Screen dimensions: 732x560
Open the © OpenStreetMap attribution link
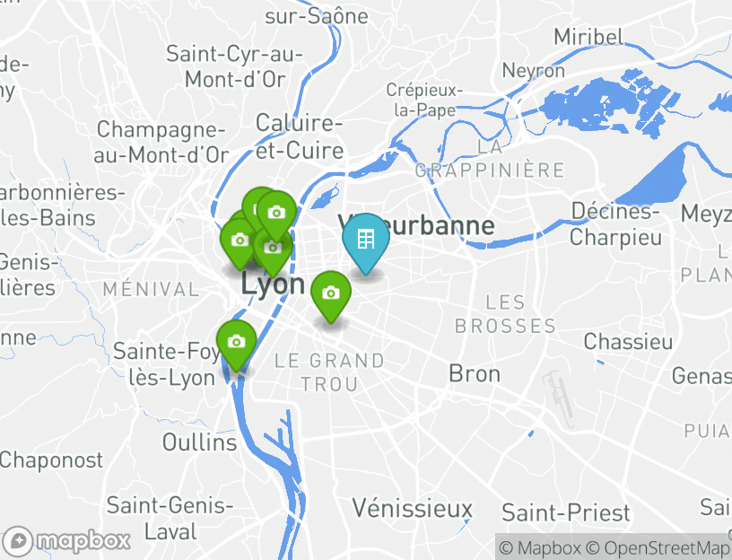(x=657, y=547)
